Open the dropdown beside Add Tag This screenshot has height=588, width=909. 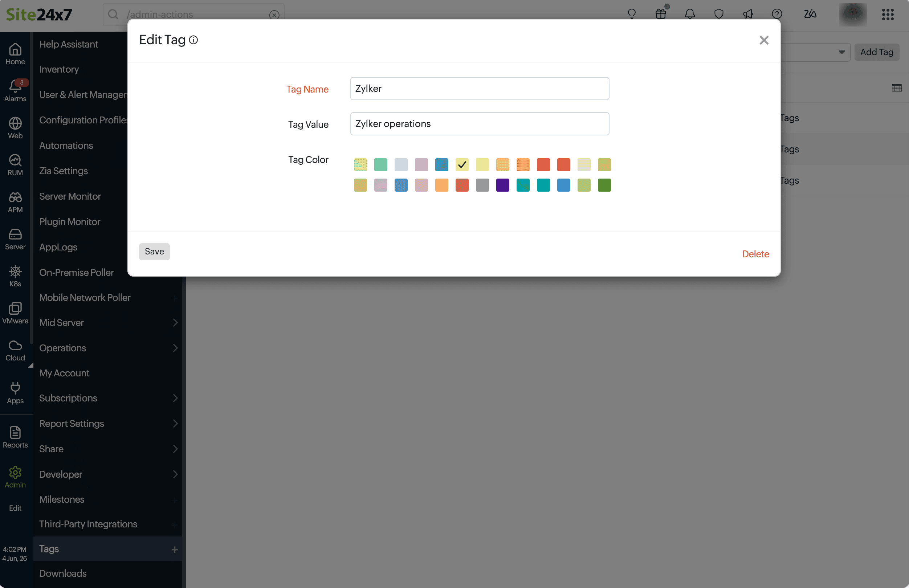point(841,52)
